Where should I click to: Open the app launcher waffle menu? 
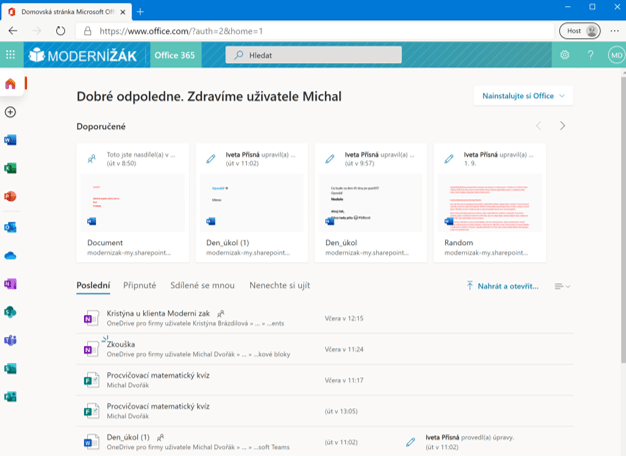pyautogui.click(x=11, y=55)
